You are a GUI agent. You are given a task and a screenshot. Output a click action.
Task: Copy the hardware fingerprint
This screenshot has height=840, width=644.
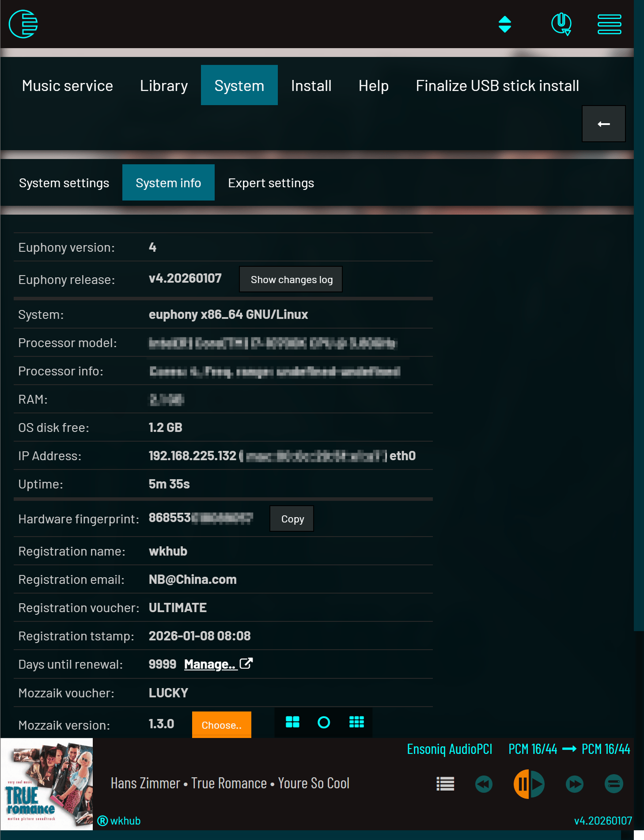click(292, 519)
